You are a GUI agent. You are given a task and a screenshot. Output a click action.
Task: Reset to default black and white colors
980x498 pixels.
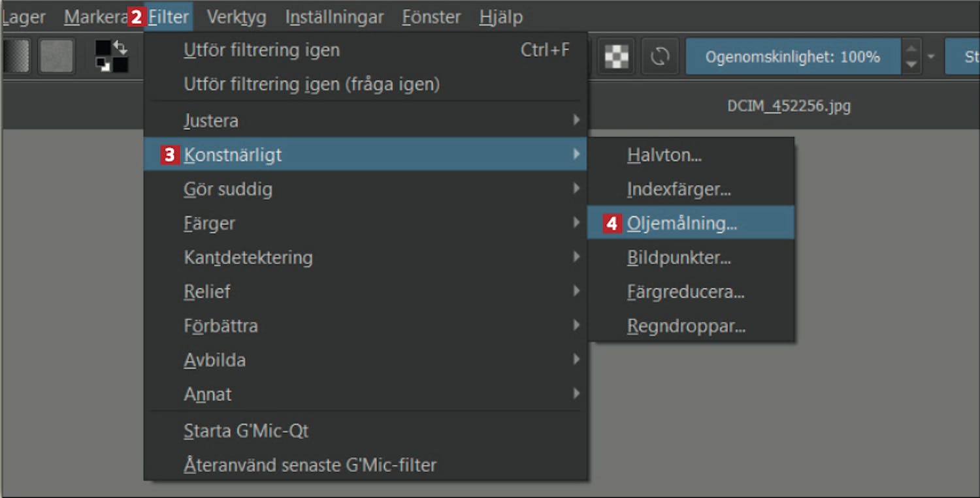tap(103, 65)
